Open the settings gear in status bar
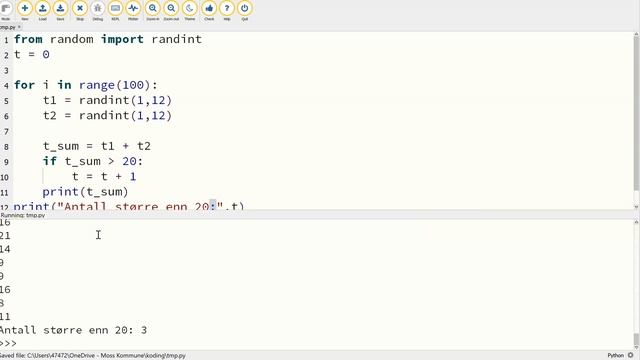 [x=631, y=356]
